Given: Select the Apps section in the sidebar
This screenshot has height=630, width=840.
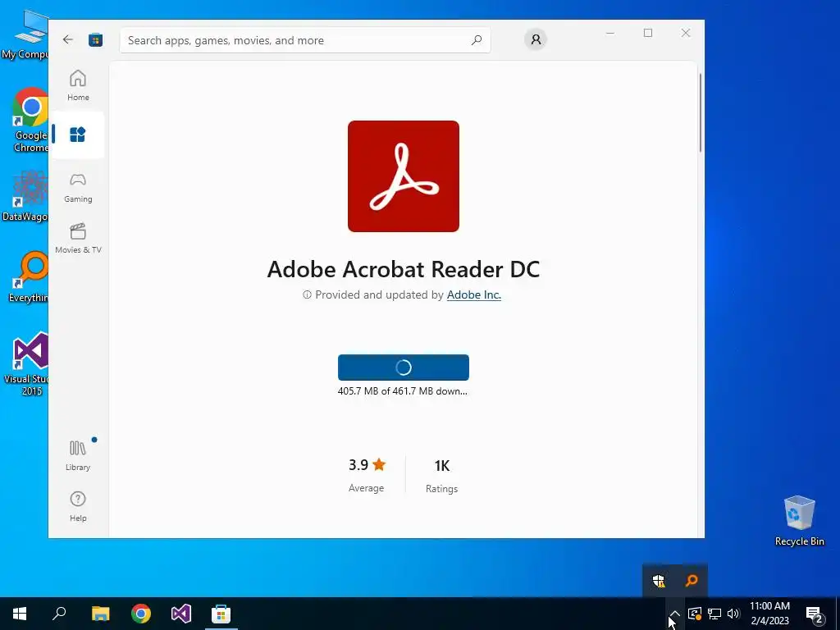Looking at the screenshot, I should tap(78, 135).
